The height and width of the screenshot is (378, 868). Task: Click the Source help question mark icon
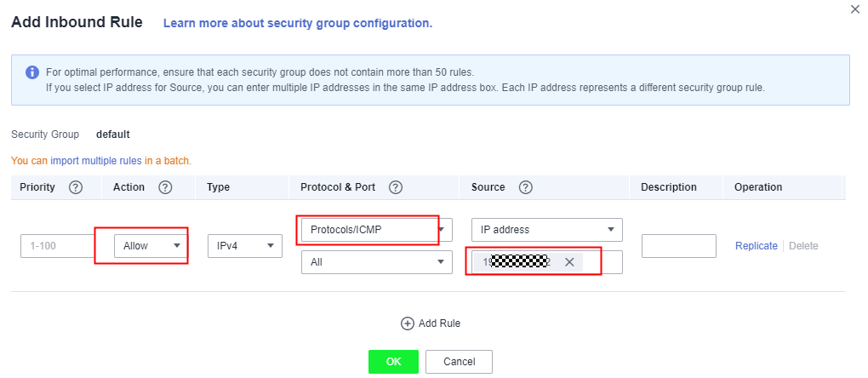click(526, 187)
